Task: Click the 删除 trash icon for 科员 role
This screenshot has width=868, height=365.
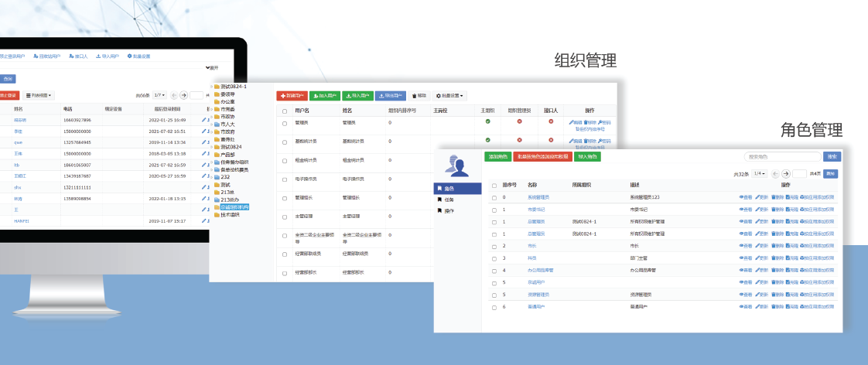Action: 777,258
